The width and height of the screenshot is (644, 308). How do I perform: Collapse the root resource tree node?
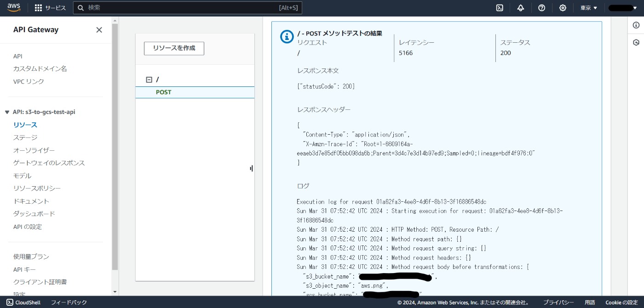[x=149, y=80]
